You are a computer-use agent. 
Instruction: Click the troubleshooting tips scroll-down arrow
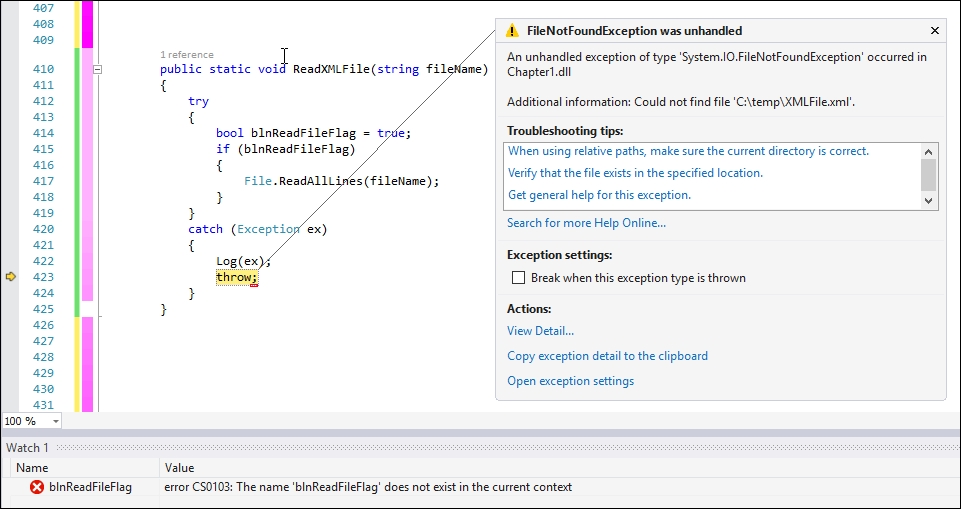point(928,200)
